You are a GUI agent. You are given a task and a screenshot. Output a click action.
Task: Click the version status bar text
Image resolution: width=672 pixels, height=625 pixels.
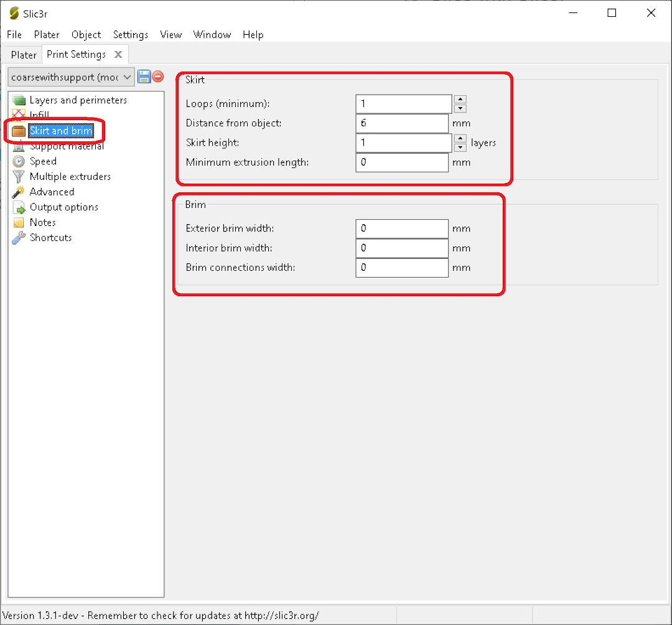coord(161,616)
